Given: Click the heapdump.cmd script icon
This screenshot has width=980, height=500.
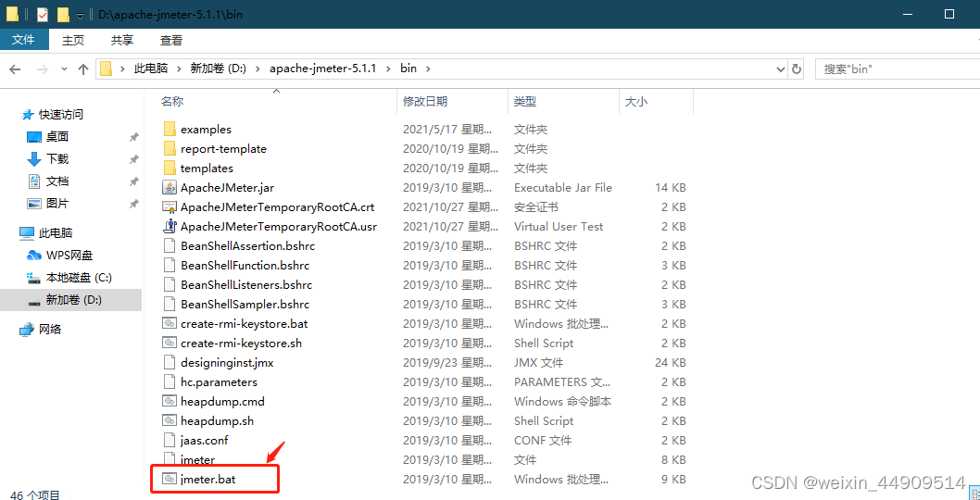Looking at the screenshot, I should pos(170,401).
